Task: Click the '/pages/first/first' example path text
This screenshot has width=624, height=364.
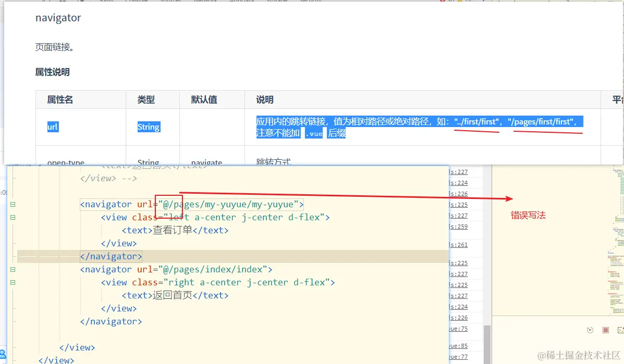Action: tap(542, 122)
